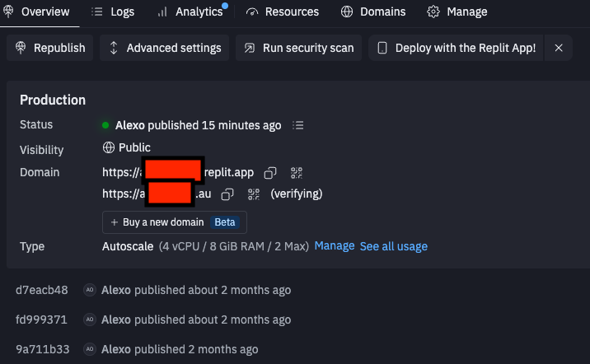Open the Analytics tab
This screenshot has height=364, width=590.
[x=192, y=12]
